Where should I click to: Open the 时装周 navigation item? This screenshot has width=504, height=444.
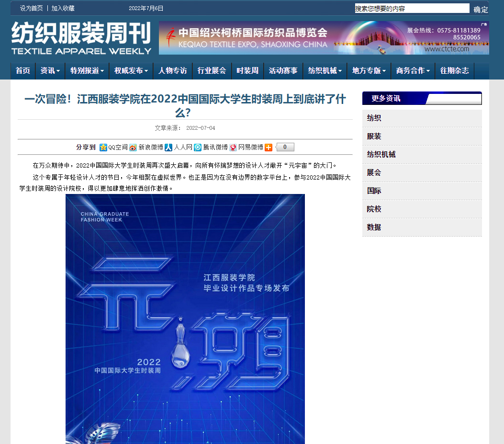tap(247, 71)
